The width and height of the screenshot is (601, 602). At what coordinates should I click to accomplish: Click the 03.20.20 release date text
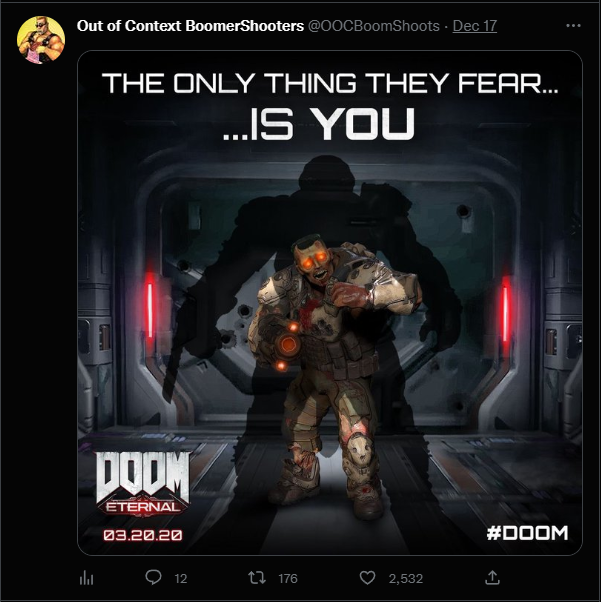(x=143, y=535)
